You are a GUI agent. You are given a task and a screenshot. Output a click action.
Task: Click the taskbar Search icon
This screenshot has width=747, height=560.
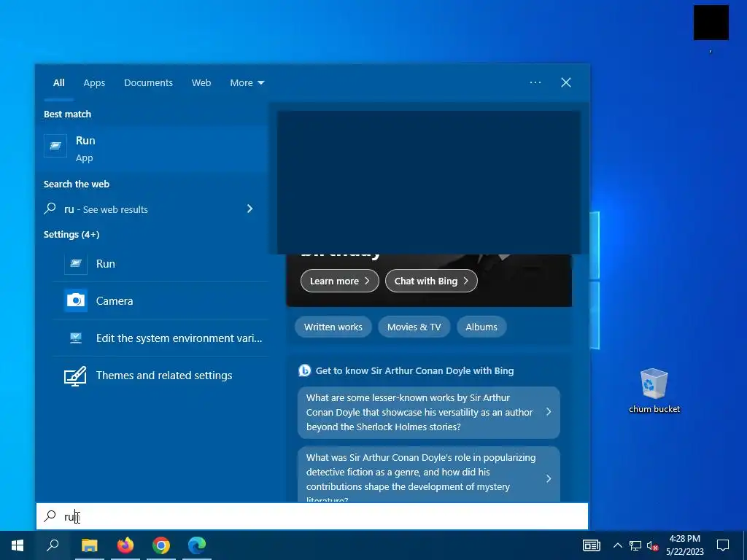tap(53, 545)
